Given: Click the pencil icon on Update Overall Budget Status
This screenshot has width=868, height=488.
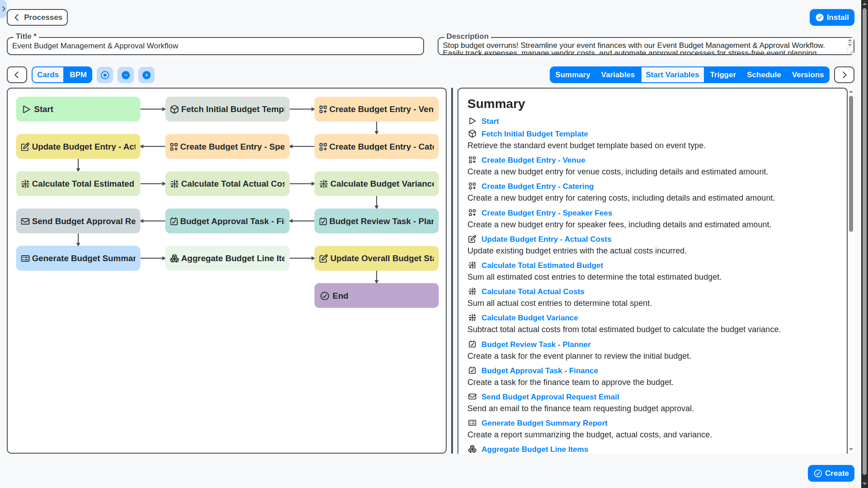Looking at the screenshot, I should (324, 258).
